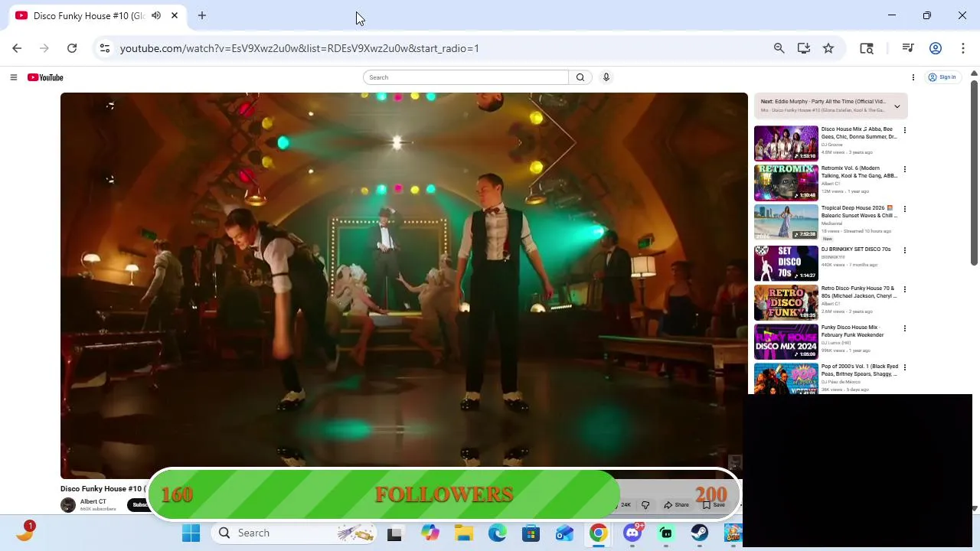
Task: Open the media controls toolbar icon
Action: pyautogui.click(x=908, y=48)
